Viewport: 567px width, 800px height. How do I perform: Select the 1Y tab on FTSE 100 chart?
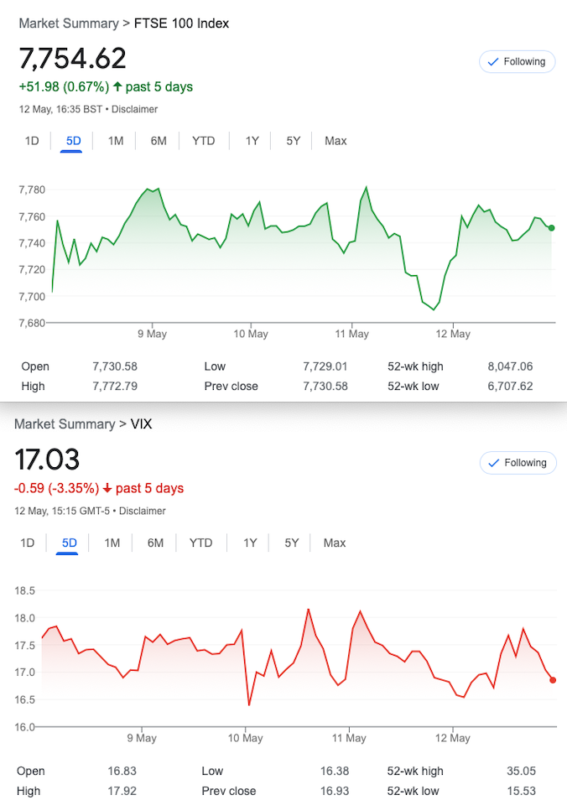coord(252,141)
